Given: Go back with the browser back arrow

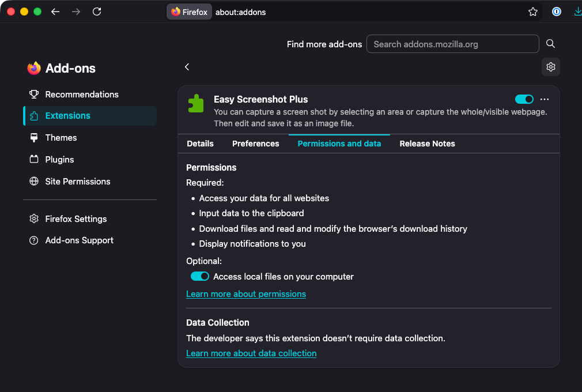Looking at the screenshot, I should [55, 12].
